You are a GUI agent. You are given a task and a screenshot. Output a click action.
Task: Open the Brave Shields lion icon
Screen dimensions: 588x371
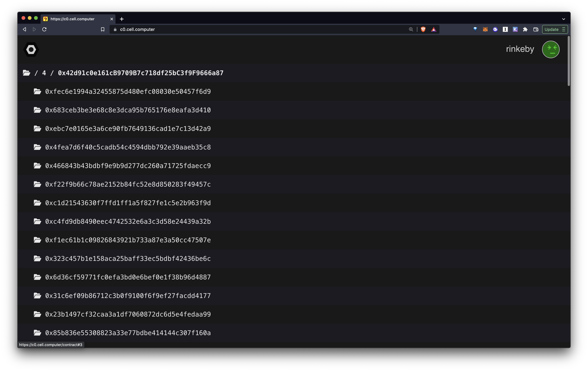[x=423, y=29]
